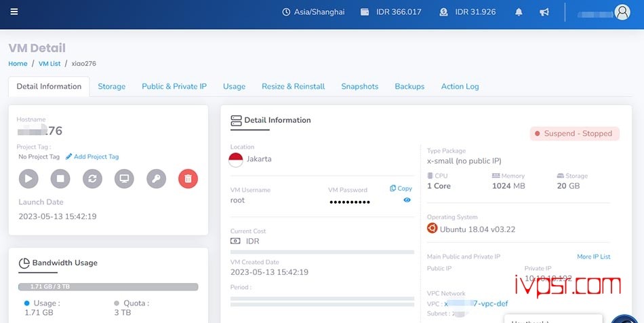Open the VM console monitor button
Image resolution: width=644 pixels, height=323 pixels.
point(125,178)
